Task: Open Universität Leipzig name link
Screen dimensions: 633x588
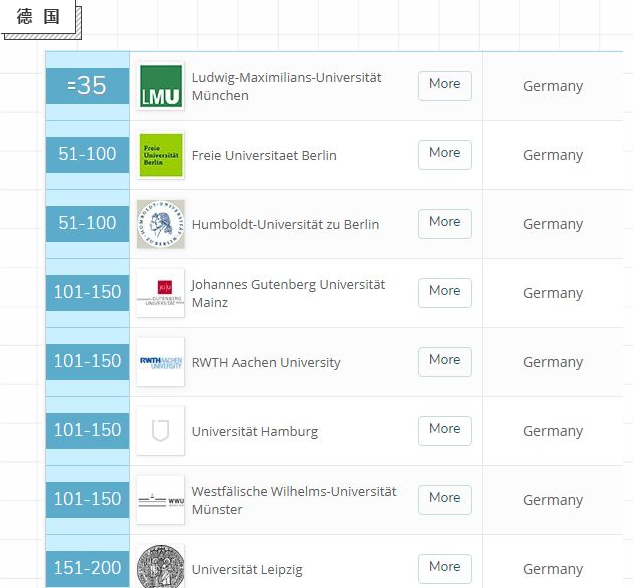Action: click(247, 569)
